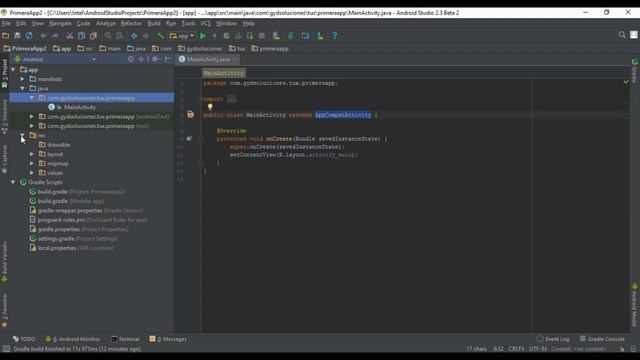
Task: Collapse the java folder arrow
Action: (x=23, y=88)
